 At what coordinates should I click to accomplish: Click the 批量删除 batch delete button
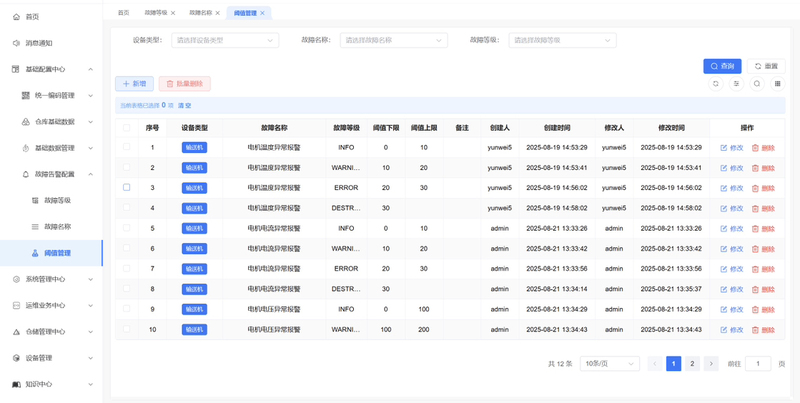click(x=185, y=84)
